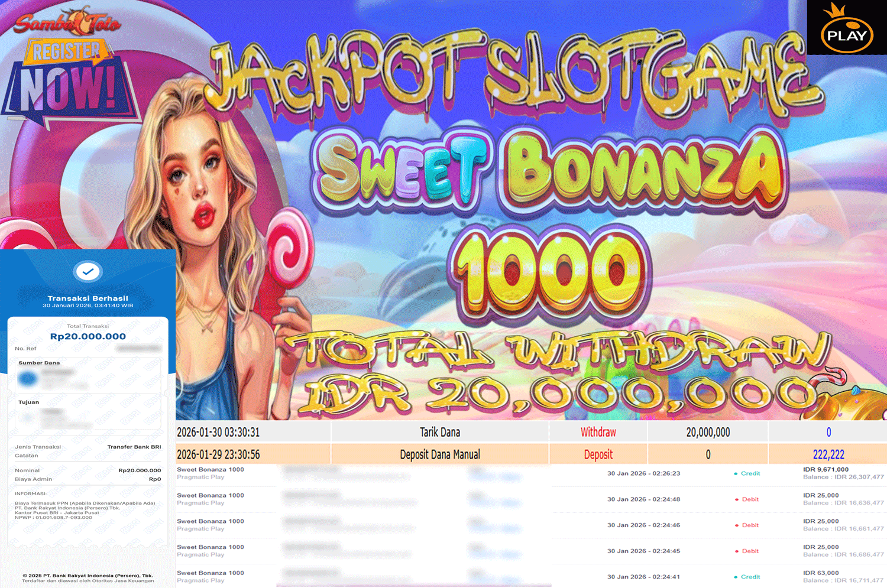The image size is (887, 588).
Task: Click the SambaToto logo
Action: click(66, 21)
